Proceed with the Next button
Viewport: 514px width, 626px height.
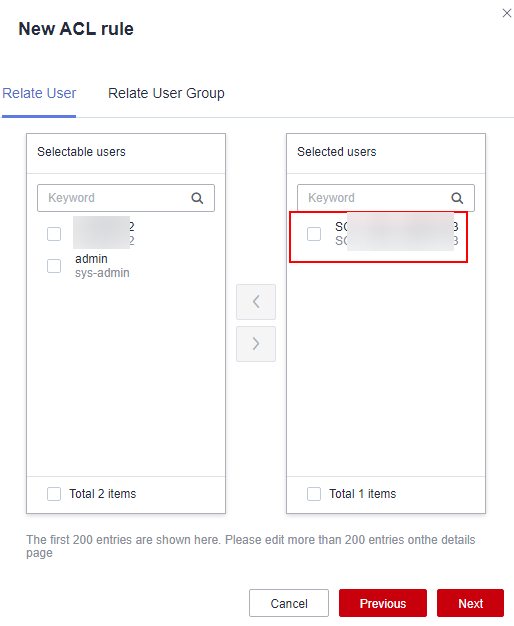coord(470,603)
